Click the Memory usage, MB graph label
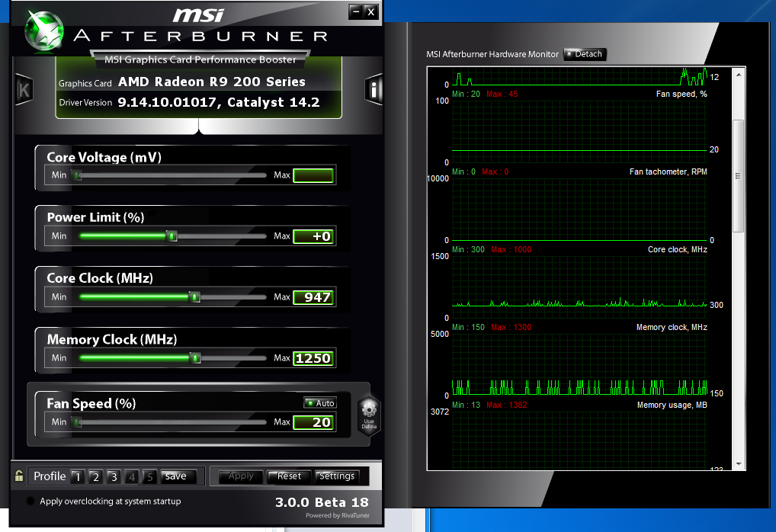776x532 pixels. (672, 405)
